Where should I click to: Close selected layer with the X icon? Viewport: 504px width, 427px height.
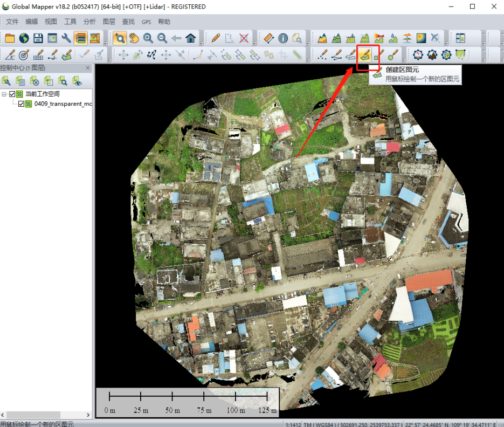[34, 81]
